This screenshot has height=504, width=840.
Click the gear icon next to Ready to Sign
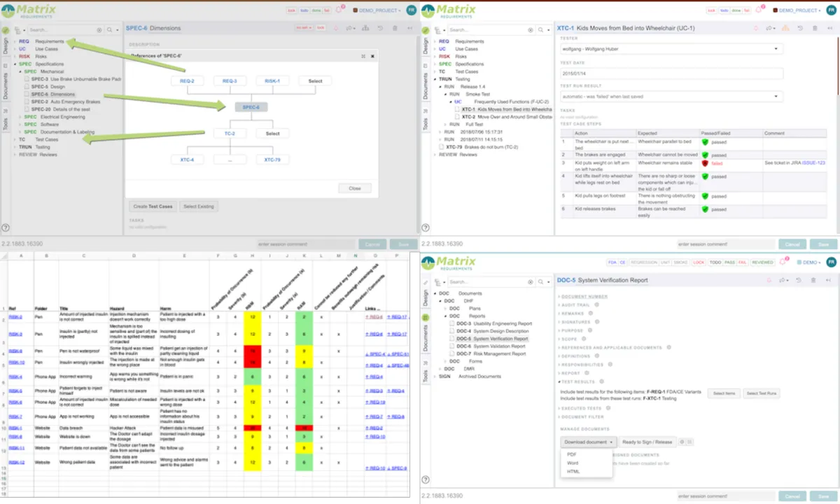pyautogui.click(x=682, y=442)
